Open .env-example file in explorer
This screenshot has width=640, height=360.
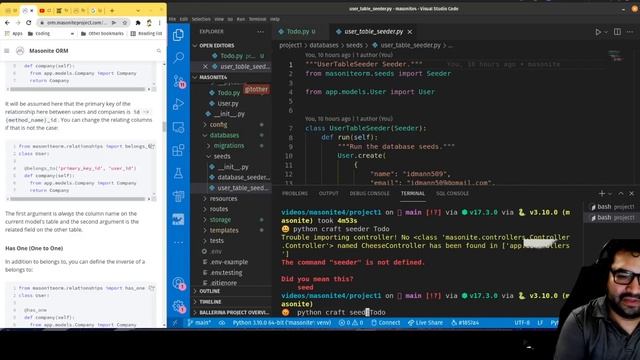[229, 262]
